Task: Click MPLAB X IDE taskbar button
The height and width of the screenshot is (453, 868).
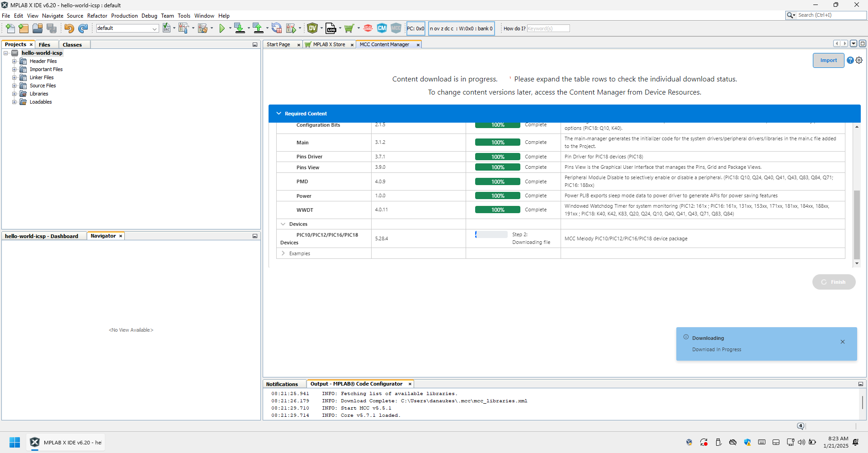Action: tap(66, 442)
